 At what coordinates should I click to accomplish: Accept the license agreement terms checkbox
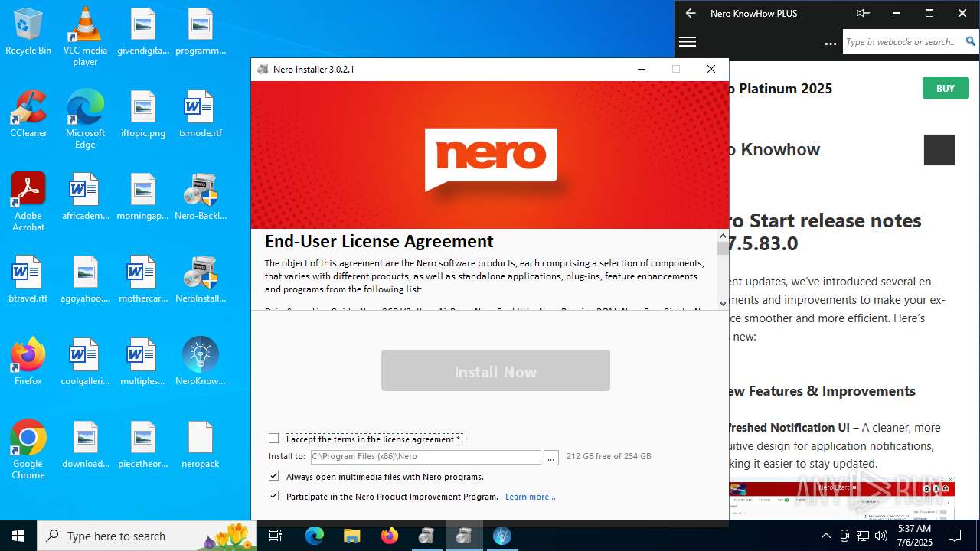point(273,439)
